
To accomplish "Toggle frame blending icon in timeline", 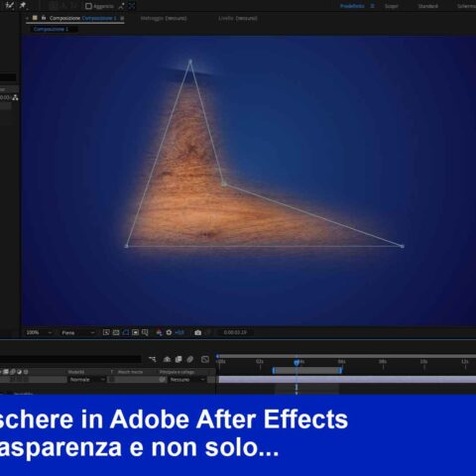I will [178, 359].
